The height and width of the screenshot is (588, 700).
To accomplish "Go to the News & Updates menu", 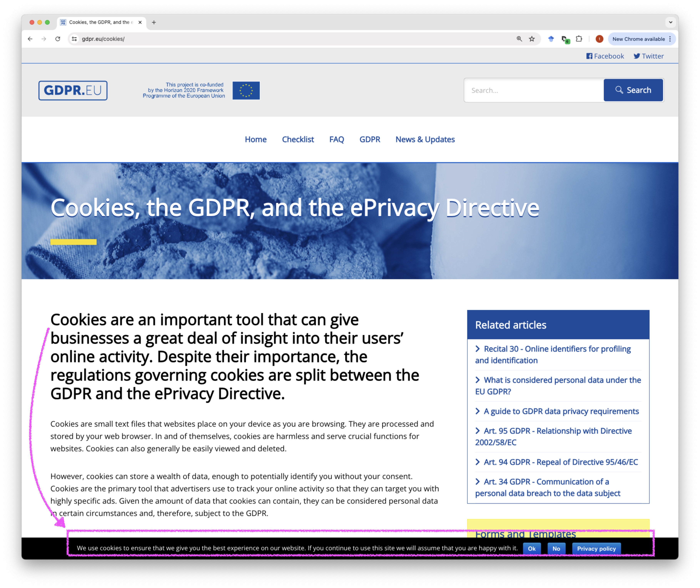I will pyautogui.click(x=425, y=139).
